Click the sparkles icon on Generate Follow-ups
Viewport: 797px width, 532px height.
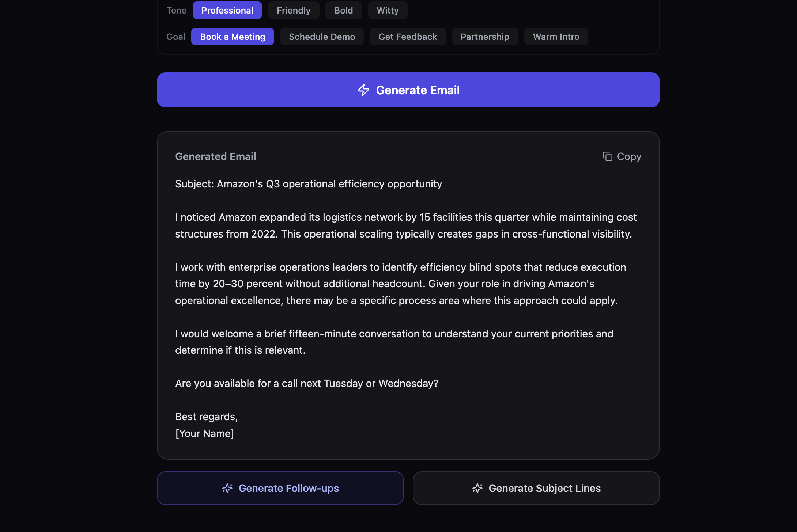click(x=227, y=488)
